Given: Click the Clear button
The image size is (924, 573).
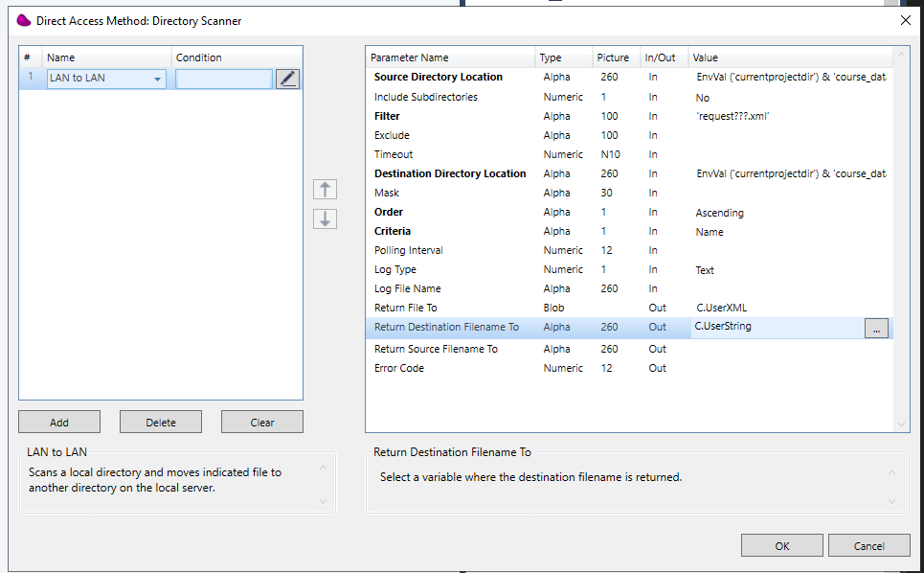Looking at the screenshot, I should [x=262, y=423].
